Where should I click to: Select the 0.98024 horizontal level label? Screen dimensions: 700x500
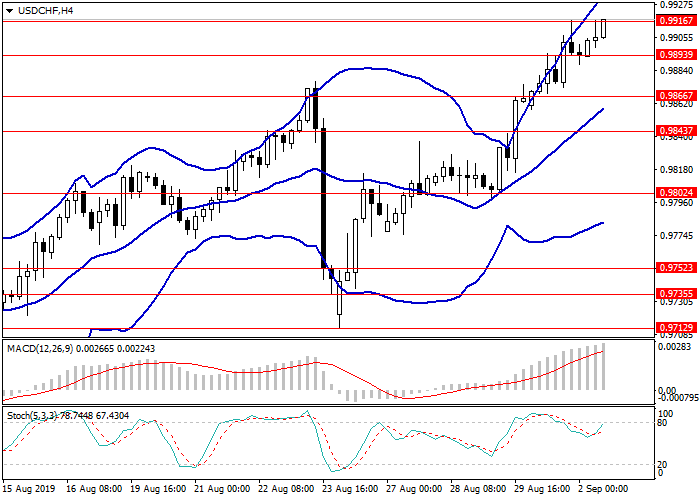pos(670,194)
